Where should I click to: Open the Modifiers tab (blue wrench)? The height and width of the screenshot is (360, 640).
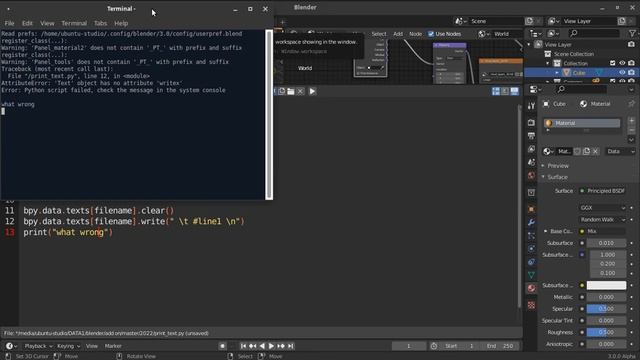[x=531, y=222]
